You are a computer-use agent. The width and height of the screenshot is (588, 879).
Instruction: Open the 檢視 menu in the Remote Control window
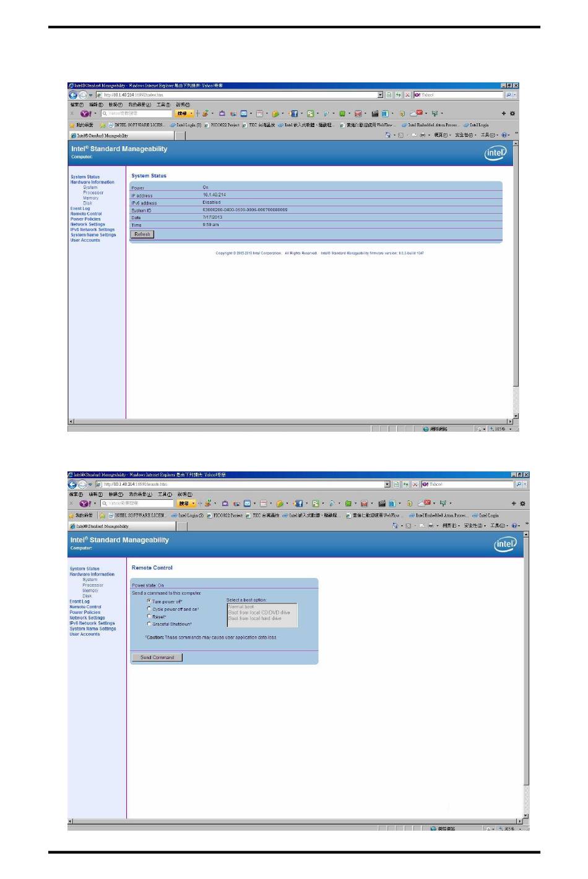(115, 494)
